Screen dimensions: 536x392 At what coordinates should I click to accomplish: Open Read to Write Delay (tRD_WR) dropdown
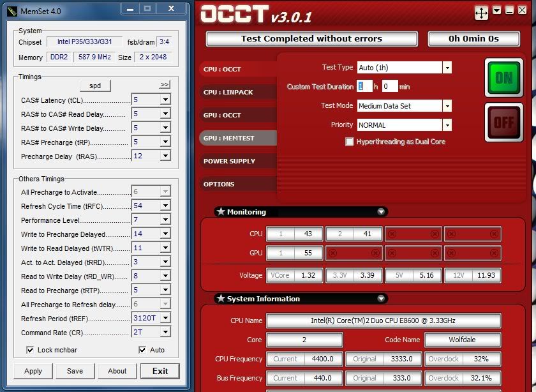[165, 276]
